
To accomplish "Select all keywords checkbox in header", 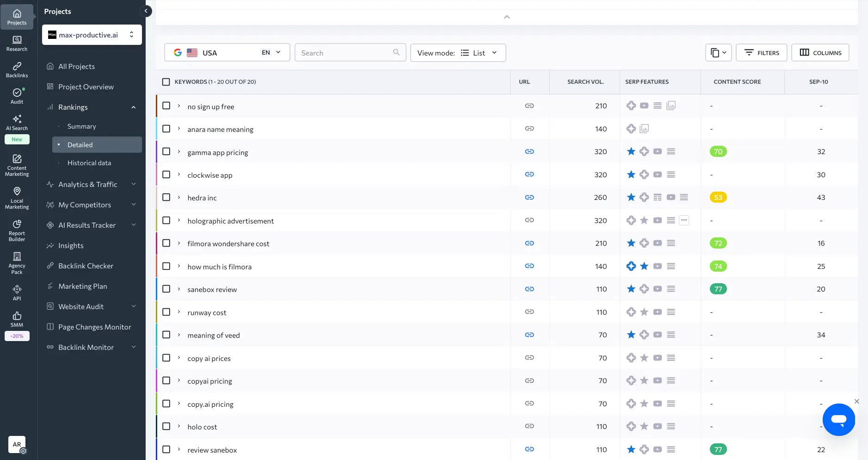I will 166,82.
